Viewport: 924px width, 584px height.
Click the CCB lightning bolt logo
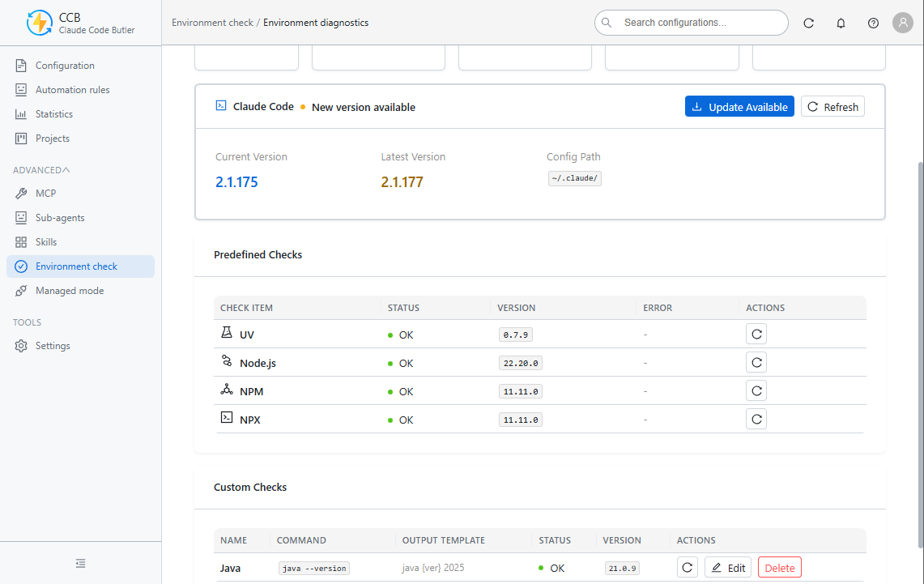39,23
